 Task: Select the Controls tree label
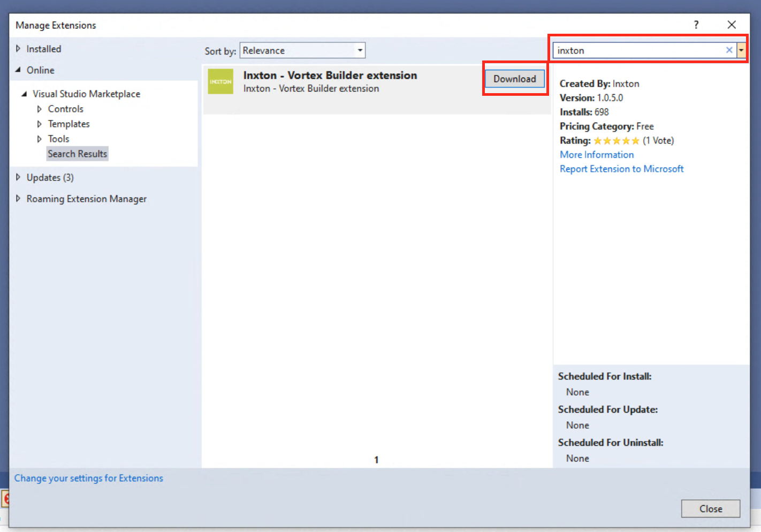click(x=66, y=109)
